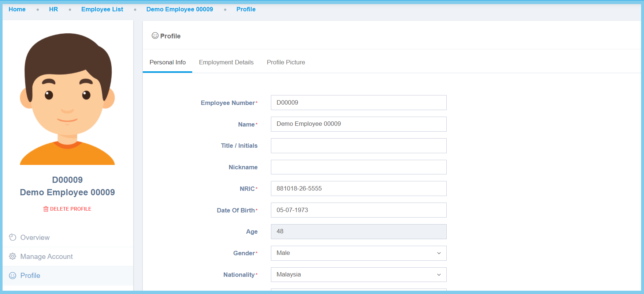The height and width of the screenshot is (294, 644).
Task: Navigate to Employee List breadcrumb
Action: [x=102, y=10]
